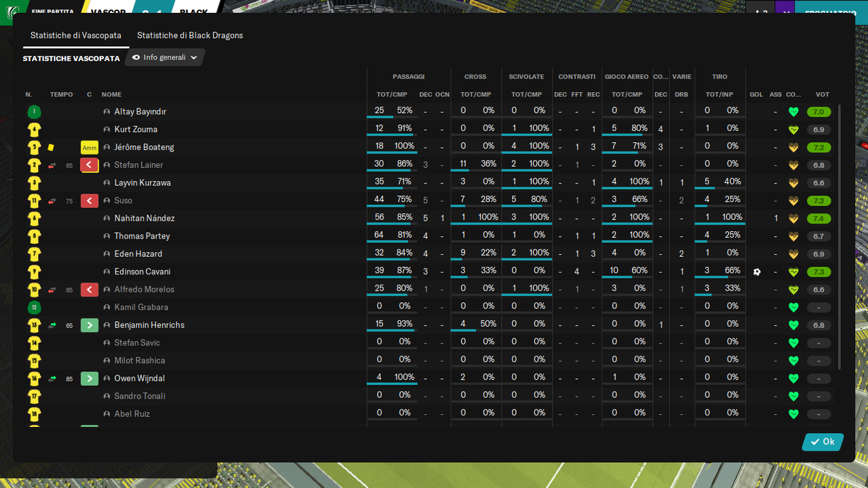Open Owen Wijndal's player profile link

coord(140,378)
